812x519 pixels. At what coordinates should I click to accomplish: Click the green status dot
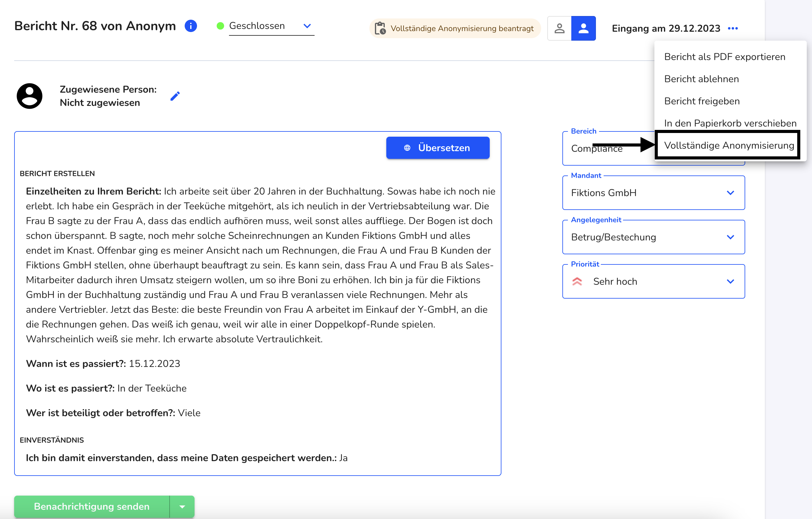(220, 26)
